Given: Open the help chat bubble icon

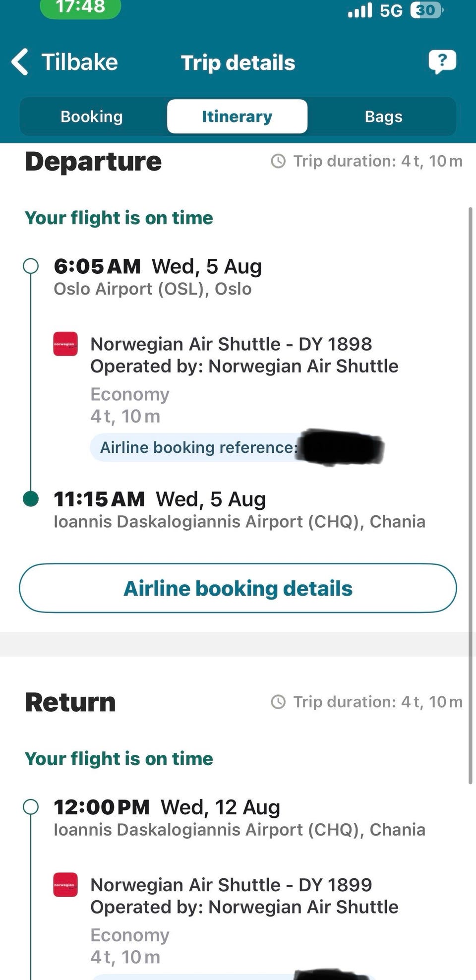Looking at the screenshot, I should tap(442, 62).
